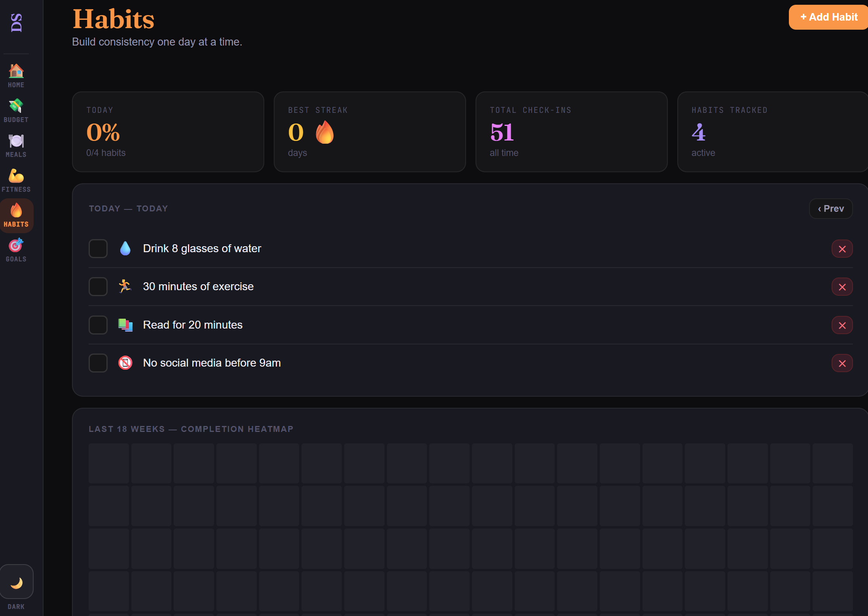Open the Goals section
868x616 pixels.
(16, 250)
